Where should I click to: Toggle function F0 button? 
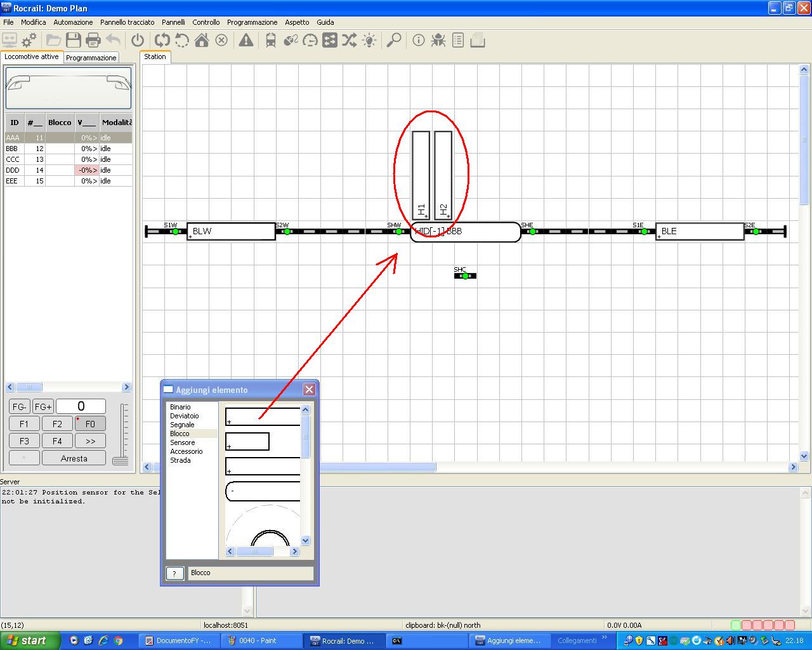pos(90,424)
